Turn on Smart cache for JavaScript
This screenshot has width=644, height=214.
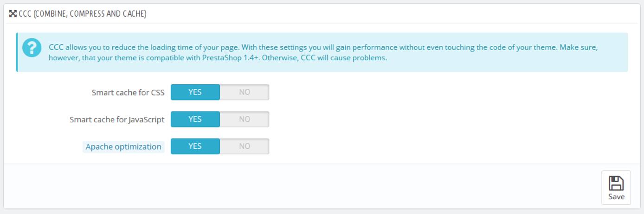[x=195, y=119]
